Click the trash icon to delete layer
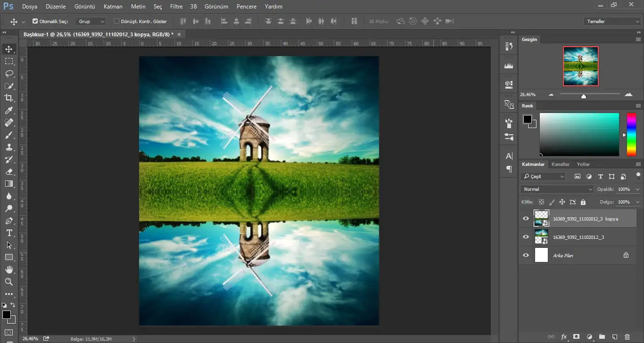 tap(627, 337)
